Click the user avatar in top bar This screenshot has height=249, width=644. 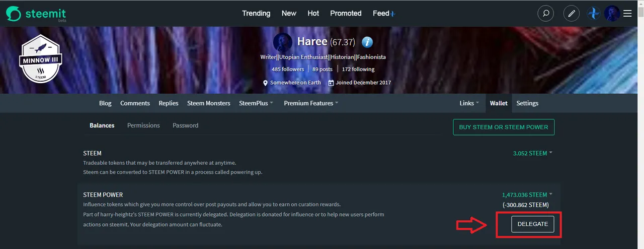pyautogui.click(x=612, y=14)
